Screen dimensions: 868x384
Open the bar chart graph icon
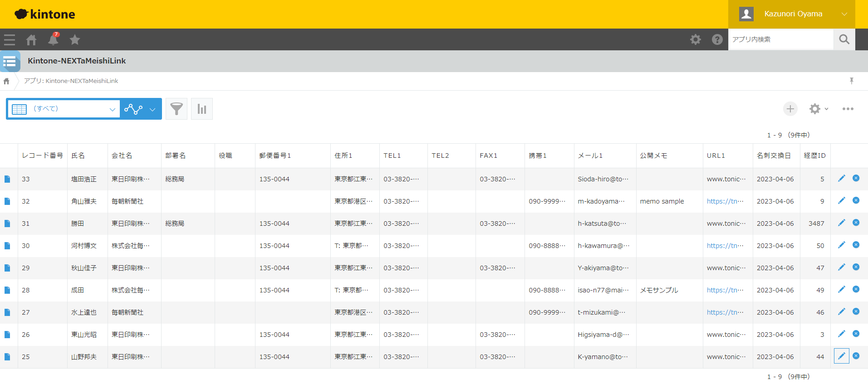tap(202, 109)
